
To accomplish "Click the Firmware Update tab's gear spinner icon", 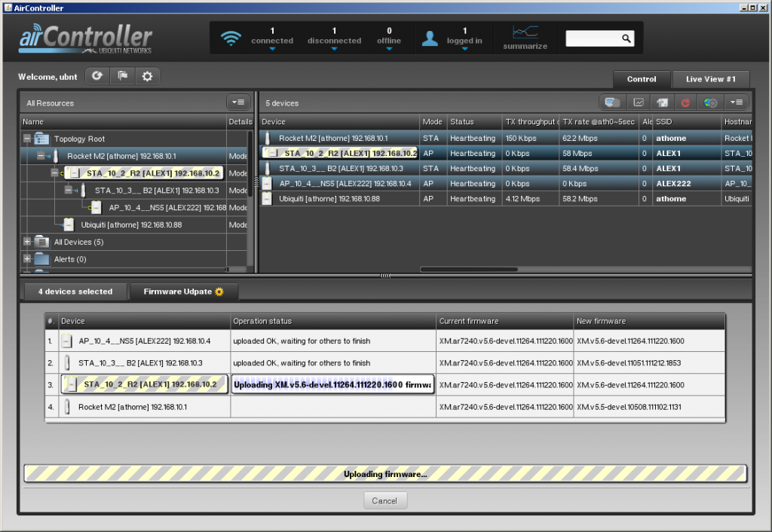I will coord(219,292).
